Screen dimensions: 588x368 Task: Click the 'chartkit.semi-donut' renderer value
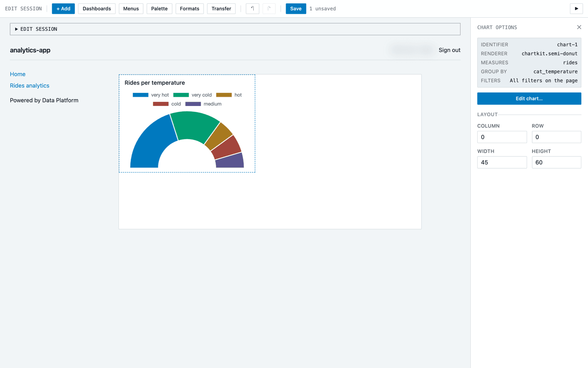549,53
